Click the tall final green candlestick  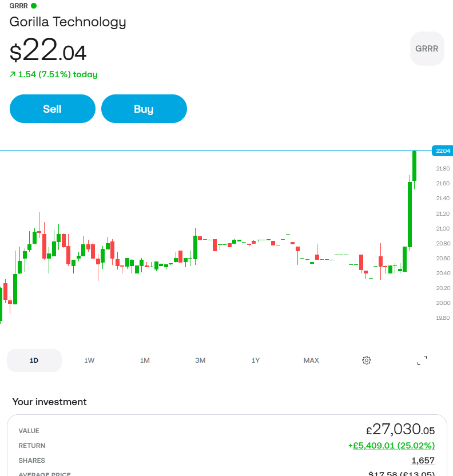415,166
